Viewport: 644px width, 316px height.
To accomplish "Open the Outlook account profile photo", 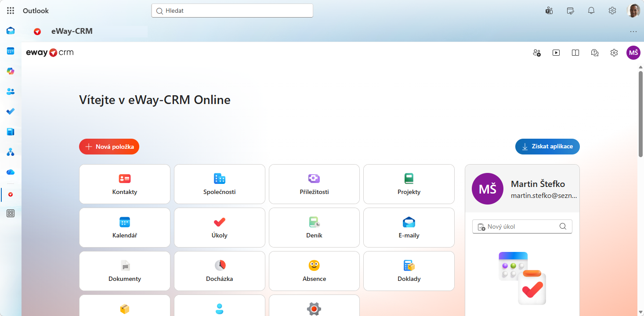I will [633, 11].
